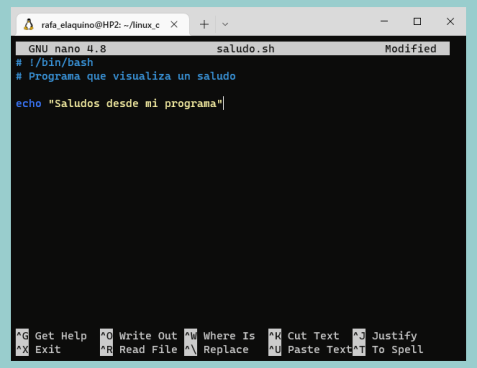Click the ^K Cut Text shortcut
Screen dimensions: 477x368
click(x=304, y=336)
